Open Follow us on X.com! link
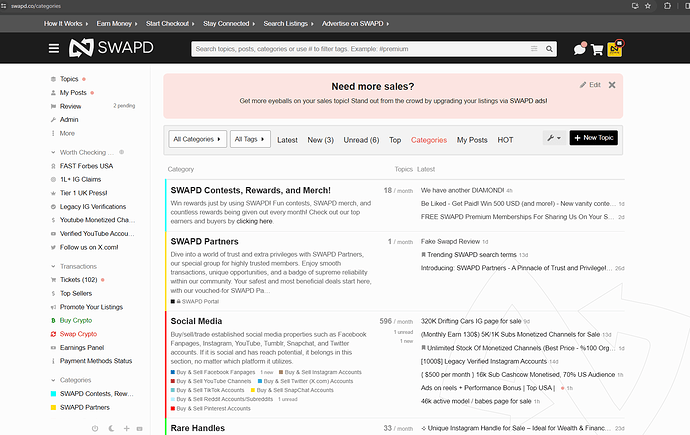The width and height of the screenshot is (690, 435). pos(89,247)
